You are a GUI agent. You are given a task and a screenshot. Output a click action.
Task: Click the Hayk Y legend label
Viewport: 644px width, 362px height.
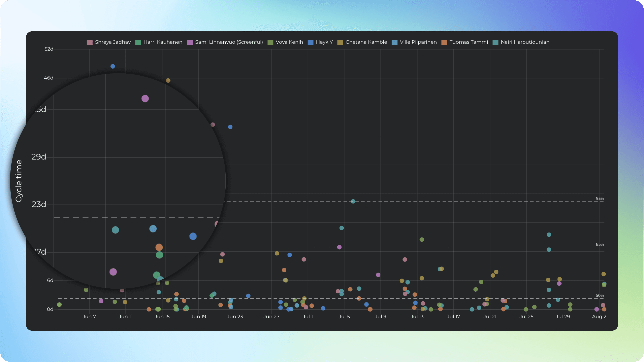tap(324, 42)
